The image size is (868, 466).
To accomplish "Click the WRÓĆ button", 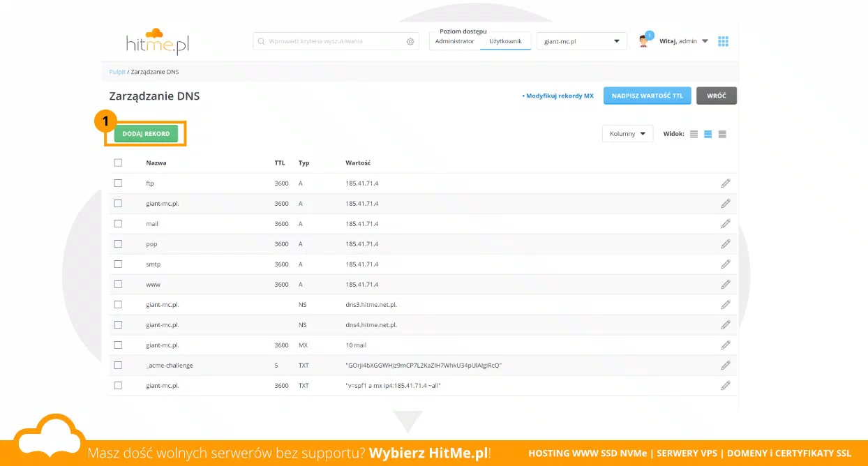I will (717, 96).
